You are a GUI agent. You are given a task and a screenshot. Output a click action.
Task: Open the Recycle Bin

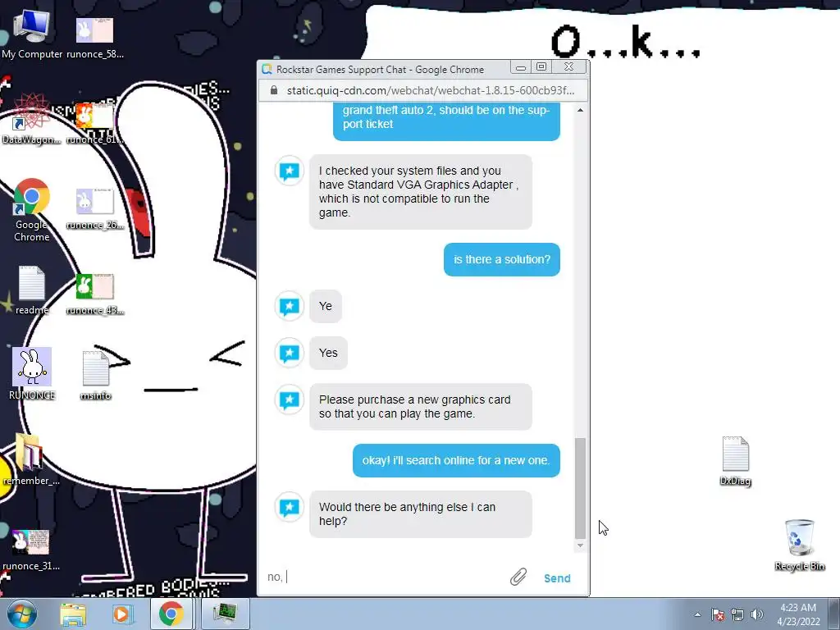tap(799, 545)
